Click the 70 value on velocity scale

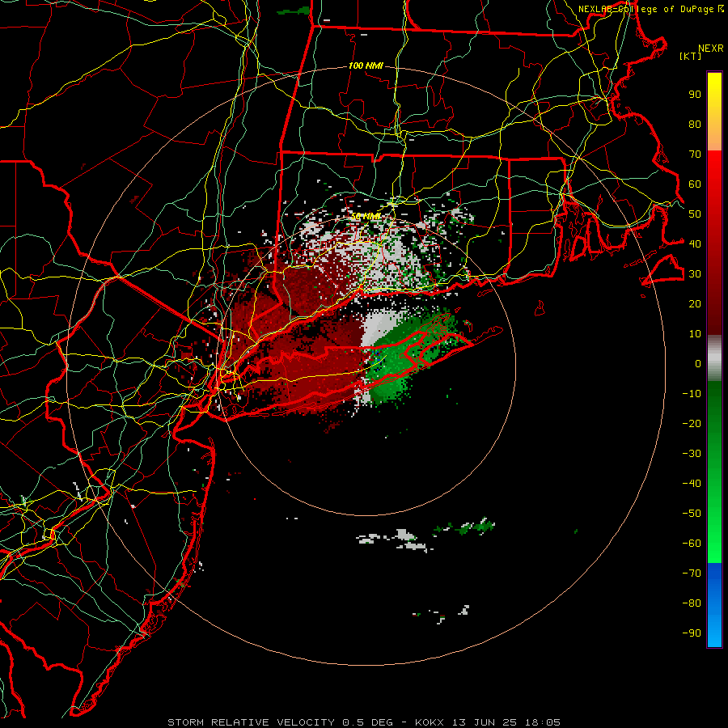[x=695, y=154]
